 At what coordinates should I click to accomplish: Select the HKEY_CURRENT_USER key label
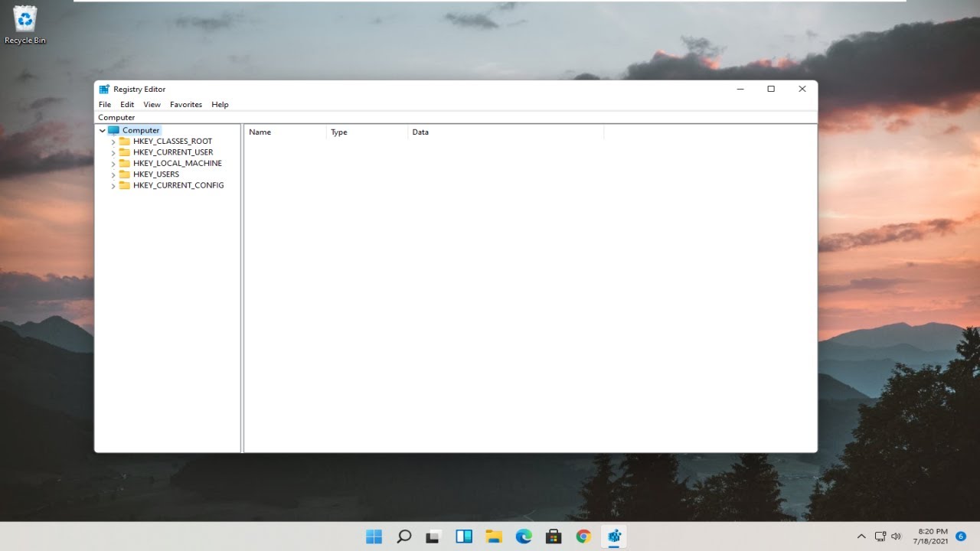coord(173,152)
